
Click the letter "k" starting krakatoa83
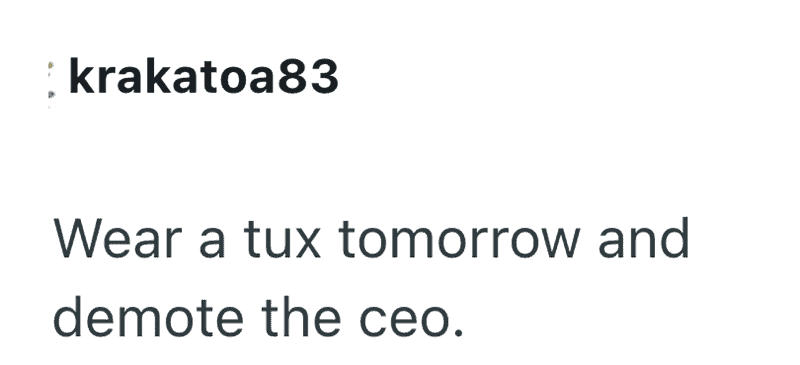click(x=82, y=76)
